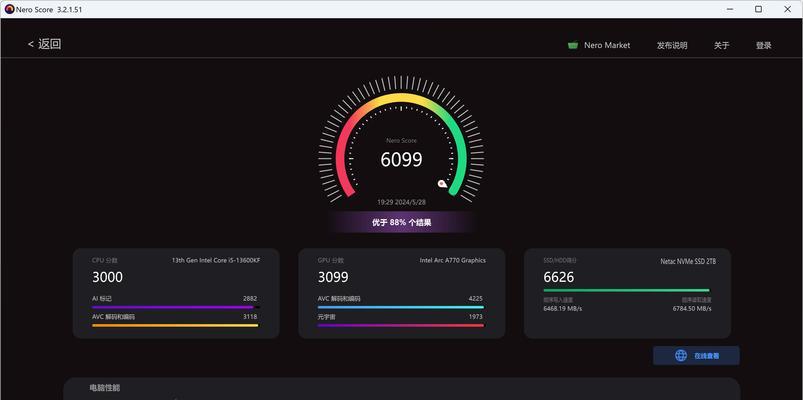Minimize the Nero Score window
Viewport: 803px width, 400px height.
(x=729, y=9)
